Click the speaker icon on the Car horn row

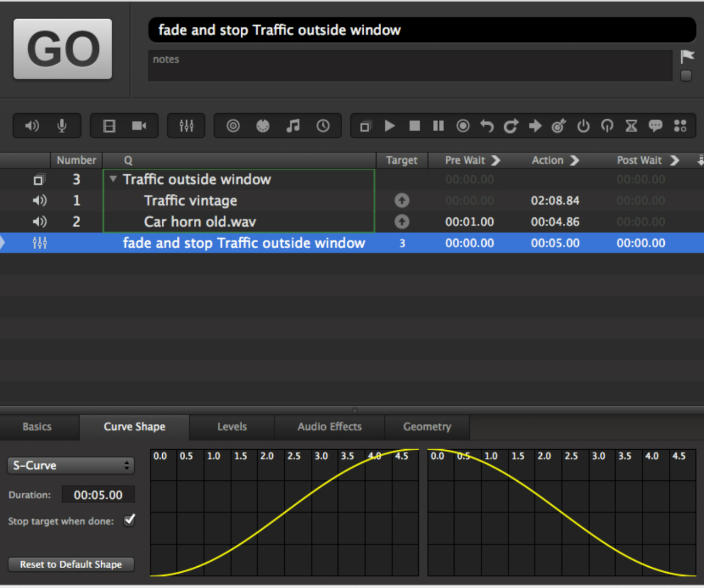tap(39, 222)
